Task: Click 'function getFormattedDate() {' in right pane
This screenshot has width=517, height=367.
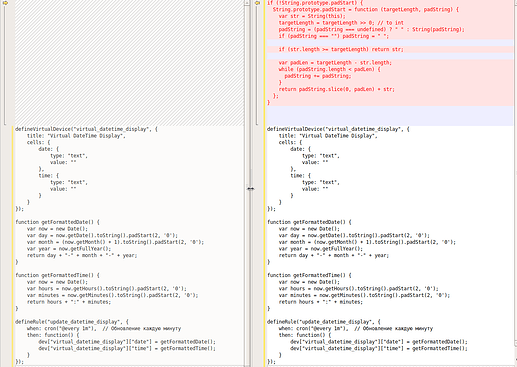Action: coord(309,222)
